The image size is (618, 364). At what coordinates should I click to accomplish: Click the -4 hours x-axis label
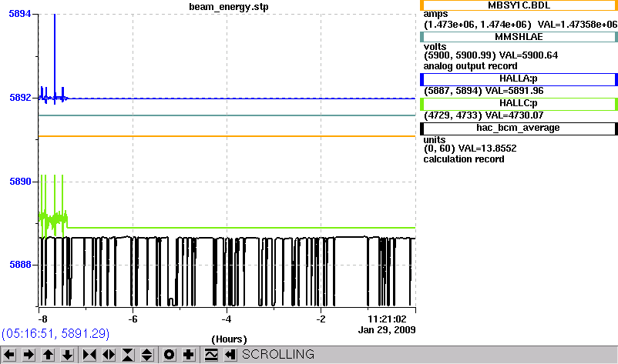pyautogui.click(x=227, y=319)
